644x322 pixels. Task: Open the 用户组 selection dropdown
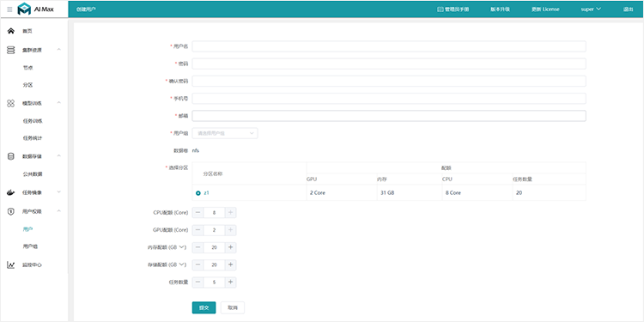(x=225, y=133)
